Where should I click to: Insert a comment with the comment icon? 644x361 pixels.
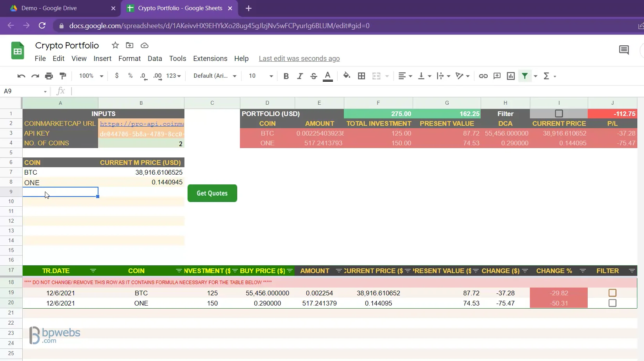click(497, 76)
